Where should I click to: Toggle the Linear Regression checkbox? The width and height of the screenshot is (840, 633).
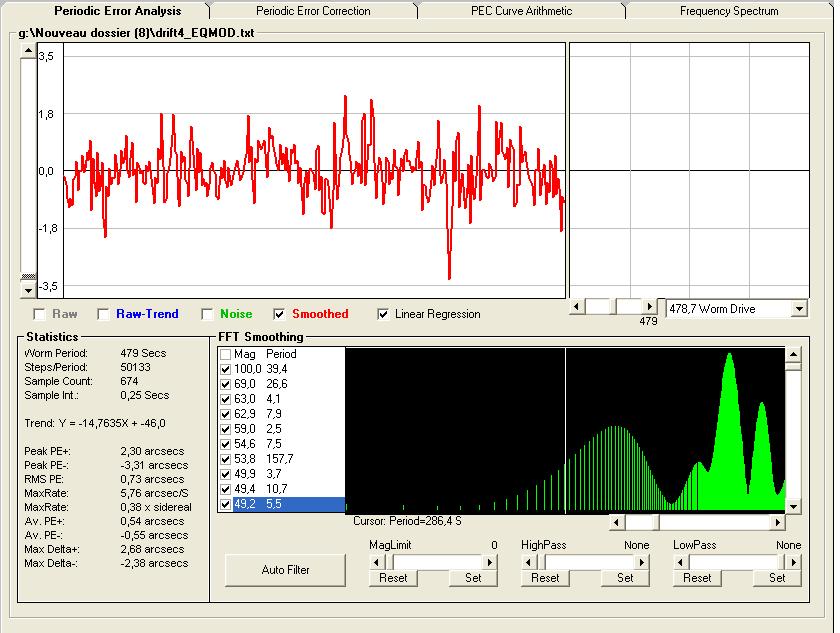(x=382, y=314)
